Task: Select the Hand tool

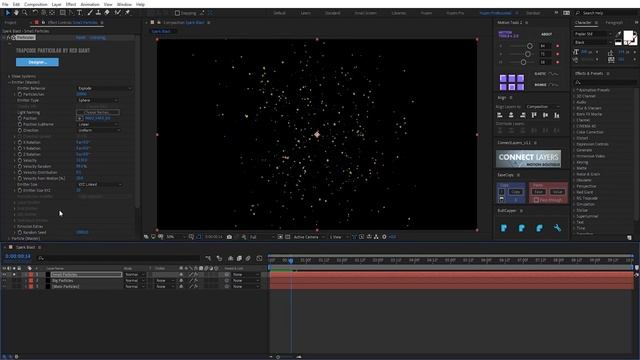Action: pyautogui.click(x=16, y=13)
